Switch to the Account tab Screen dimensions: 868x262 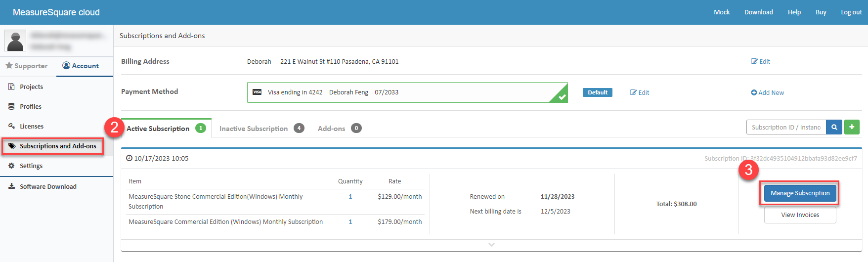pos(85,66)
